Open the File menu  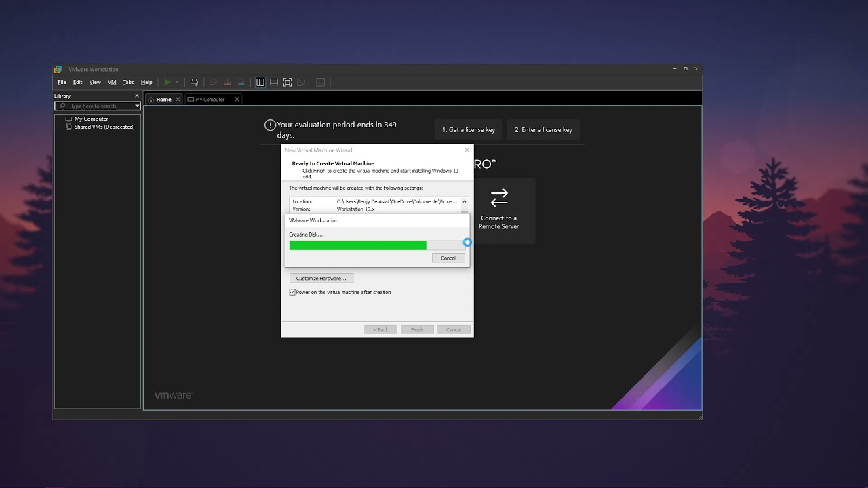(62, 82)
